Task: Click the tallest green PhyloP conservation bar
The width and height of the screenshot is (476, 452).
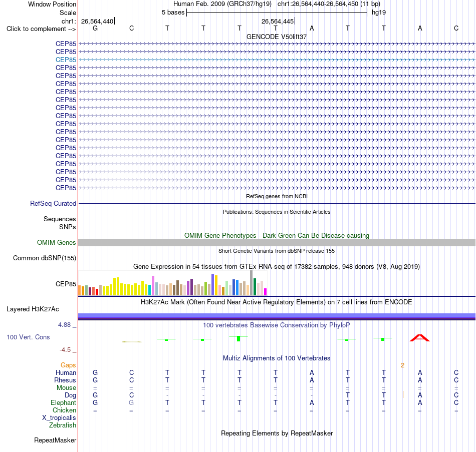Action: (x=239, y=338)
